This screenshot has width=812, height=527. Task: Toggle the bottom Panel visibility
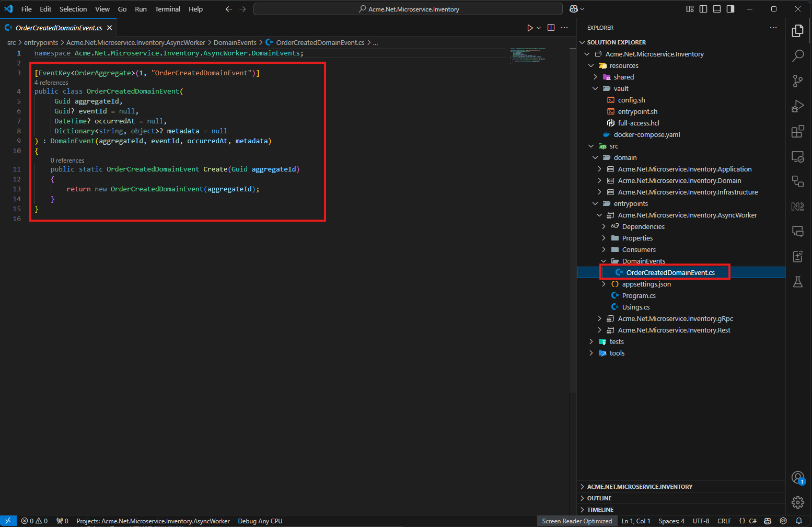(717, 9)
